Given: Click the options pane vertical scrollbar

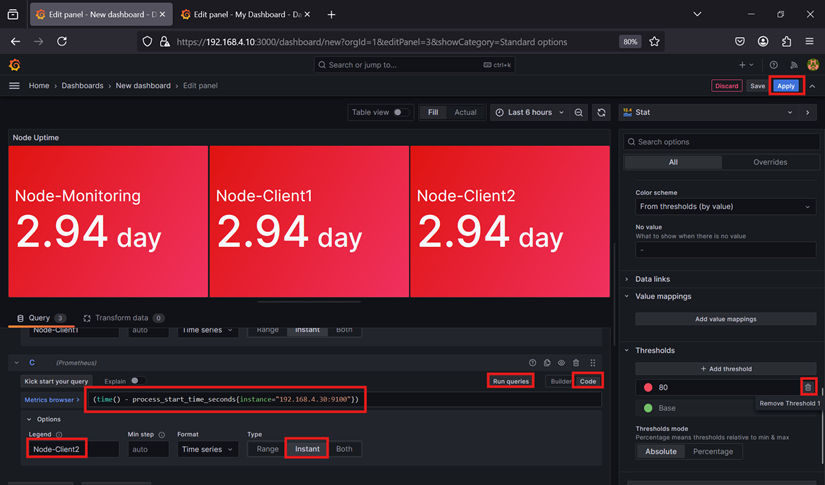Looking at the screenshot, I should pyautogui.click(x=822, y=426).
